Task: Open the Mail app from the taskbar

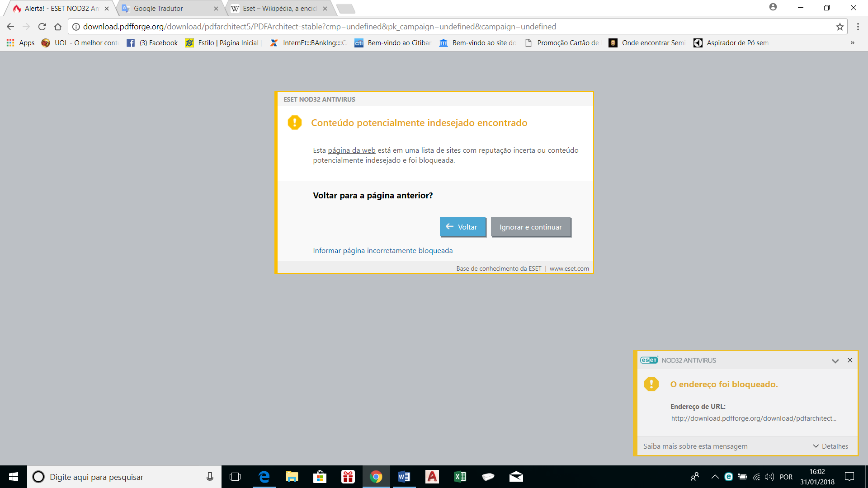Action: tap(516, 477)
